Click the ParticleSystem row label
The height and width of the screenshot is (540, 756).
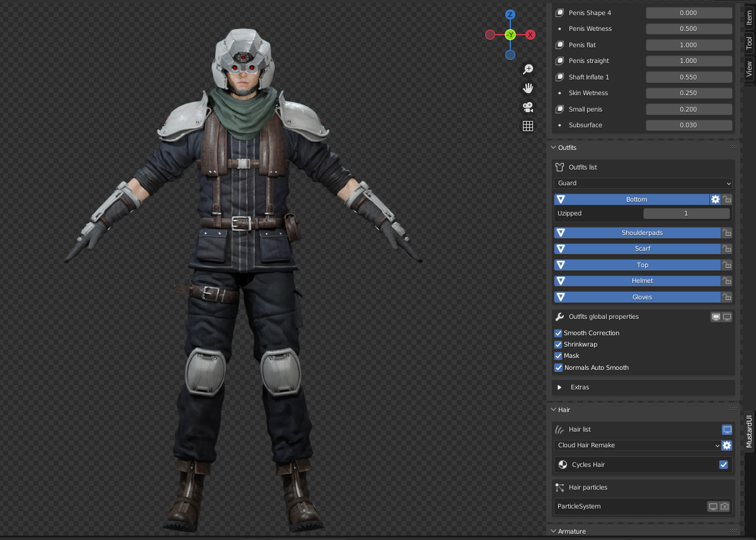click(579, 507)
